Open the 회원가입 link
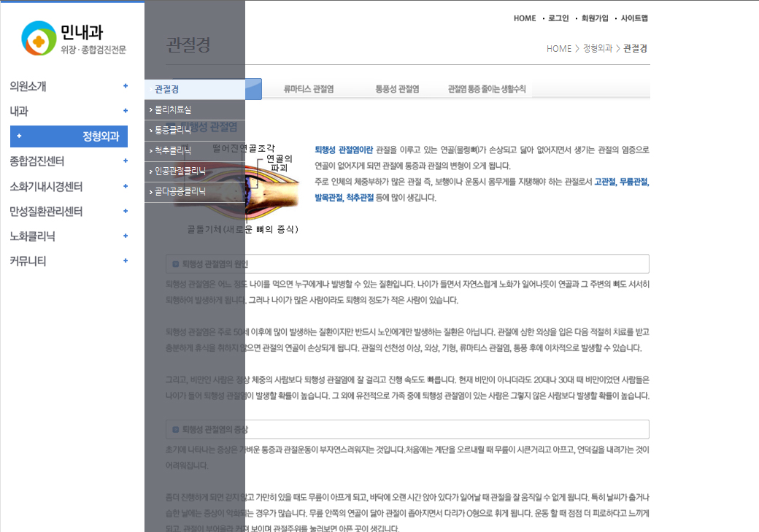759x532 pixels. pyautogui.click(x=594, y=18)
